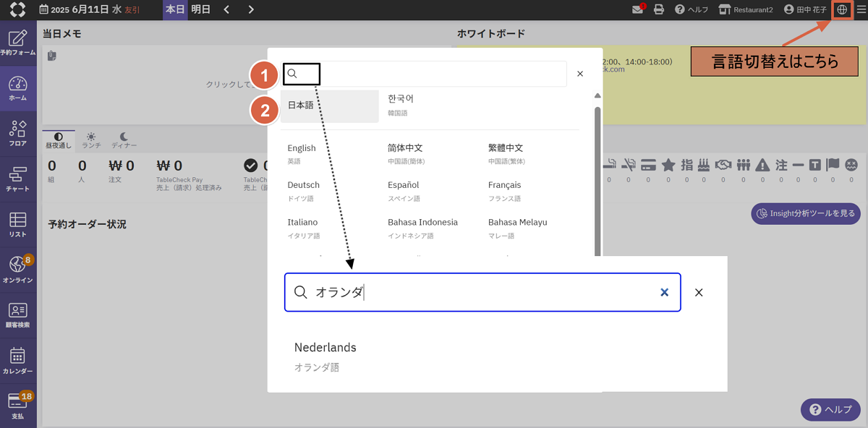Screen dimensions: 868x428
Task: Click the credit card status icon
Action: [649, 164]
